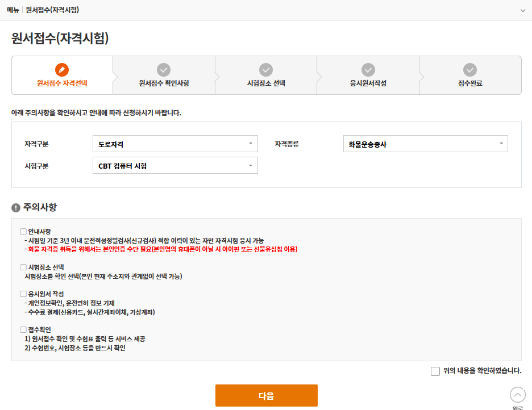Click the 시험구분 field label

(x=36, y=166)
